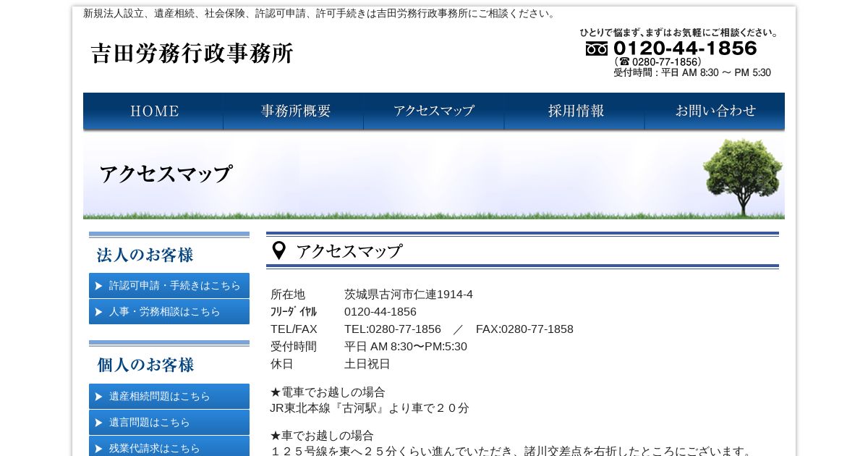Click the TEL/FAX label in info table
The width and height of the screenshot is (868, 456).
[294, 329]
